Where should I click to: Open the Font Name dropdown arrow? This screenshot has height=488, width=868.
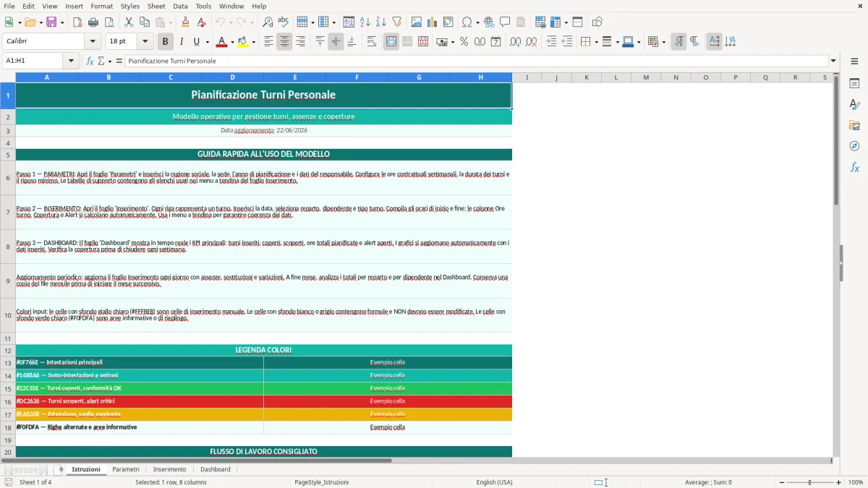point(92,42)
